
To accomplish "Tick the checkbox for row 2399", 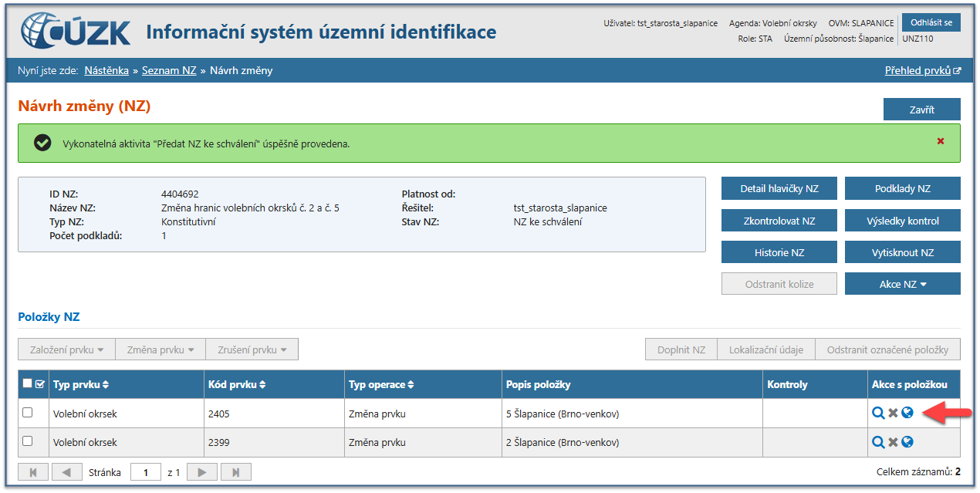I will (x=28, y=441).
